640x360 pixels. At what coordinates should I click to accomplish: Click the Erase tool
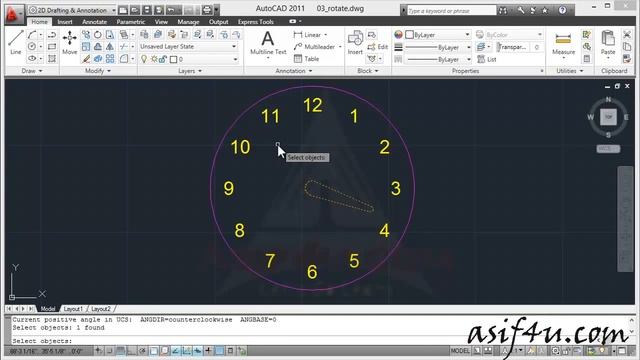click(86, 59)
